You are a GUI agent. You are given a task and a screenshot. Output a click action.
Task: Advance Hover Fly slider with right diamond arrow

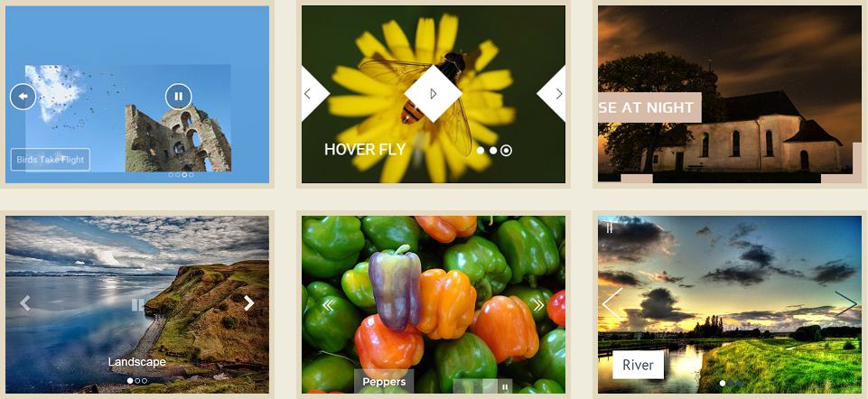tap(555, 94)
